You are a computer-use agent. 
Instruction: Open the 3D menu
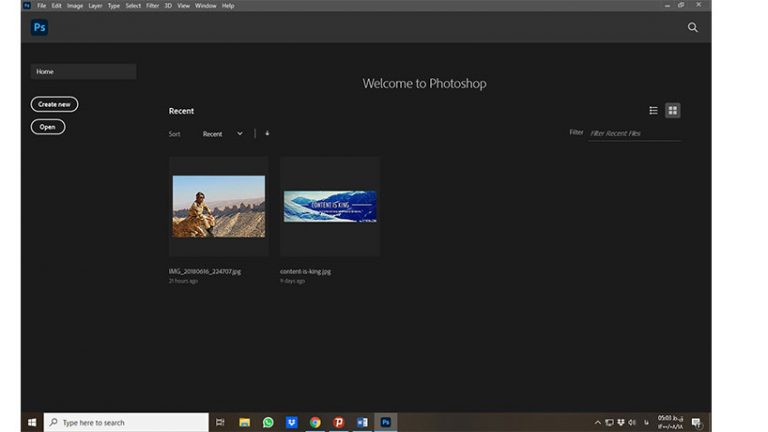coord(168,6)
